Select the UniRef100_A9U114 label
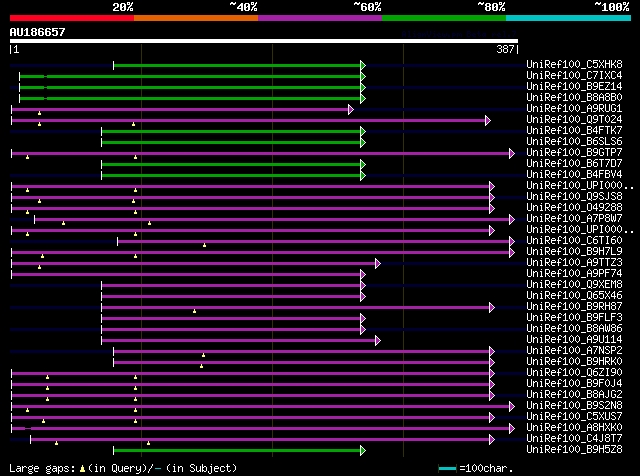 pyautogui.click(x=574, y=340)
